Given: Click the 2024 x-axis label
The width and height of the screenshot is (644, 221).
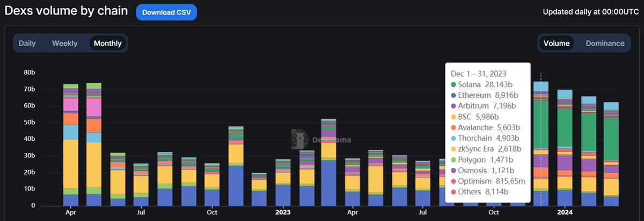Looking at the screenshot, I should [x=564, y=212].
